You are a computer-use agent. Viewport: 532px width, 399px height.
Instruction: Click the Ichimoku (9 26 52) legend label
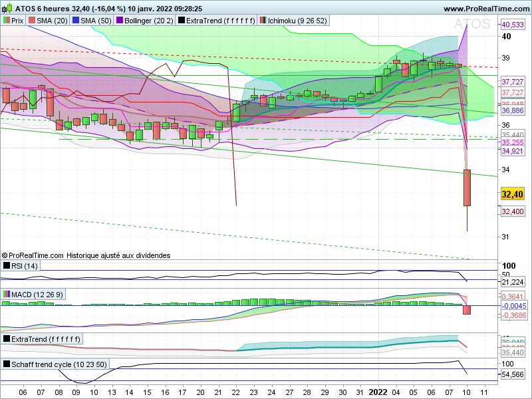pos(297,21)
